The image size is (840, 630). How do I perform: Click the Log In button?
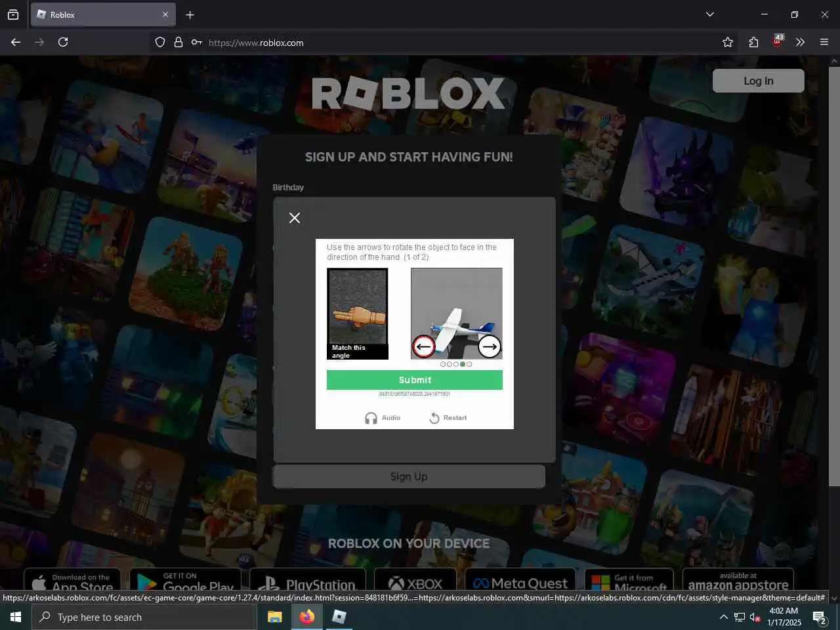(x=759, y=81)
